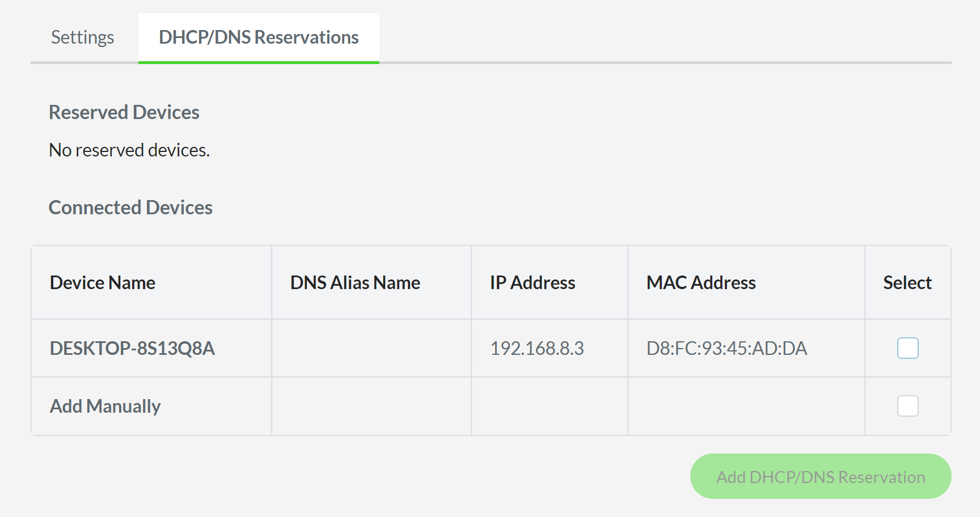Click the DESKTOP-8S13Q8A device name

coord(132,348)
